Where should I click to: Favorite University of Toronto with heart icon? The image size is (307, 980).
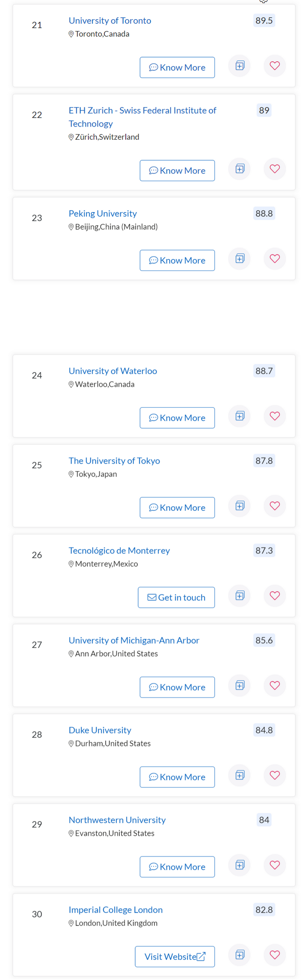pos(275,66)
